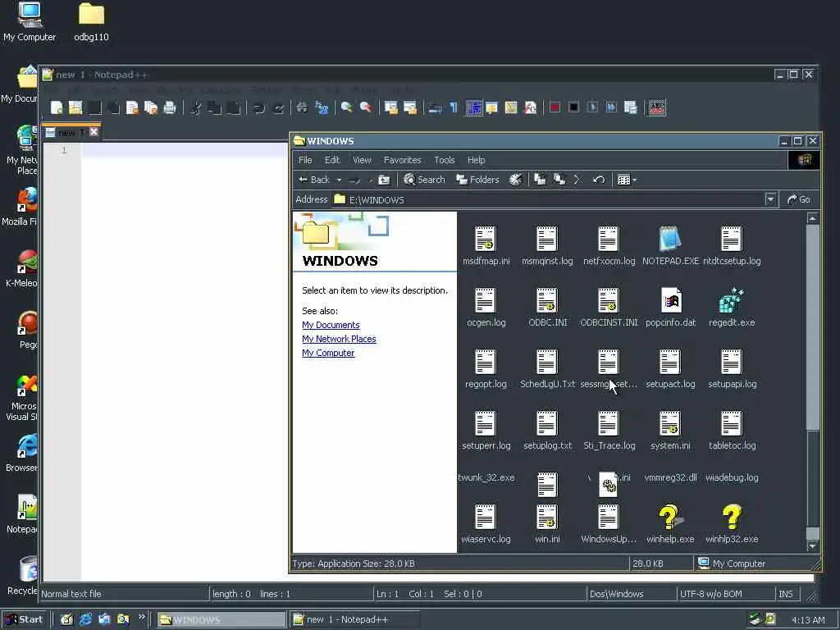
Task: Click Paste icon in Notepad++ toolbar
Action: 233,107
